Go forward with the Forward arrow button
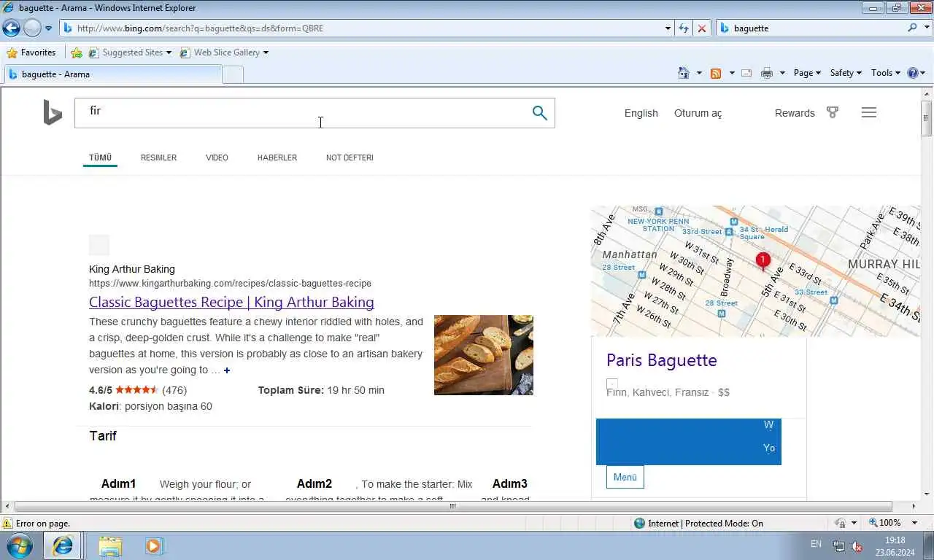Image resolution: width=934 pixels, height=560 pixels. (32, 28)
